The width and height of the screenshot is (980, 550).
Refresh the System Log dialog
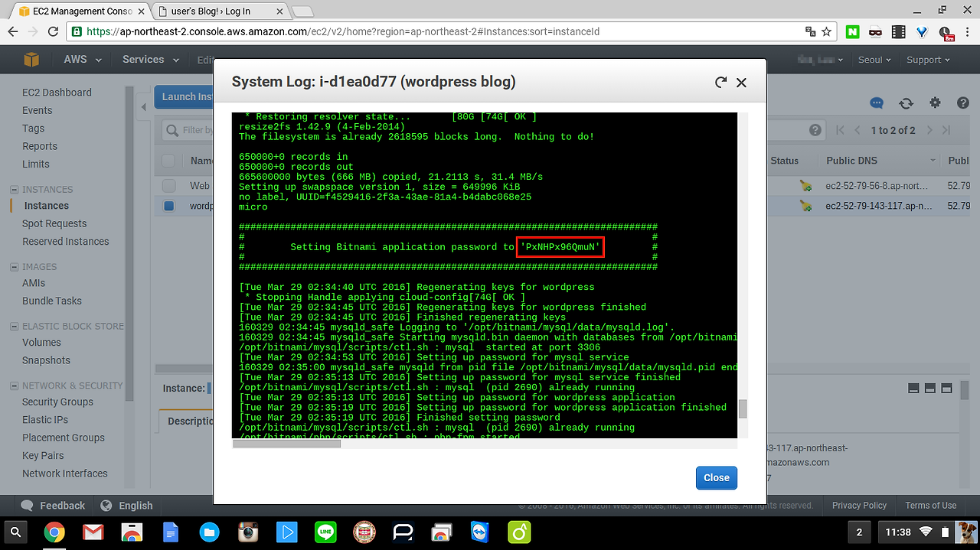pos(720,82)
